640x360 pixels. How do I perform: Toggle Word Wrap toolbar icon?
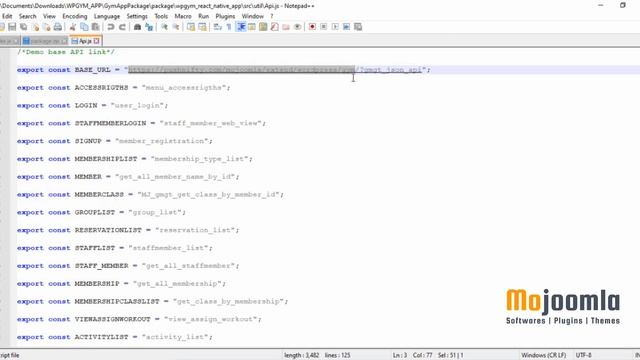[x=218, y=27]
